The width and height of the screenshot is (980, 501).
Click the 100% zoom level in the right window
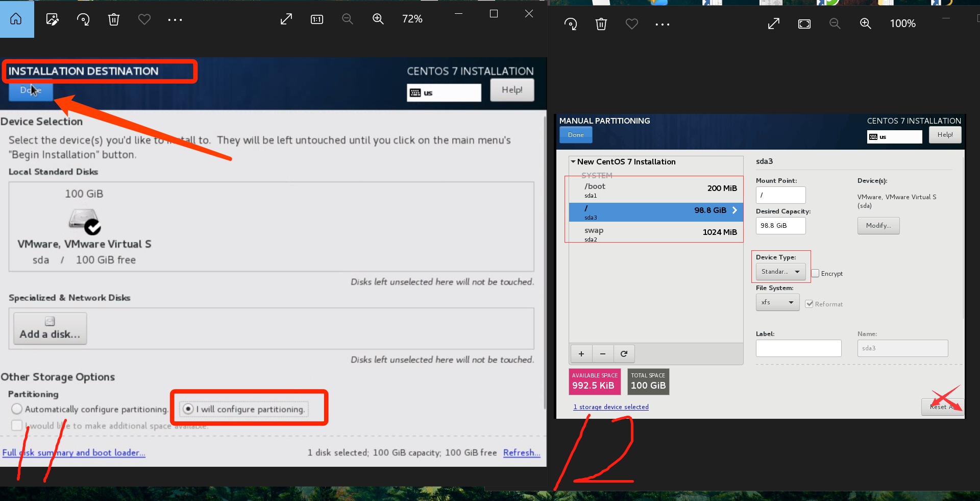[903, 23]
